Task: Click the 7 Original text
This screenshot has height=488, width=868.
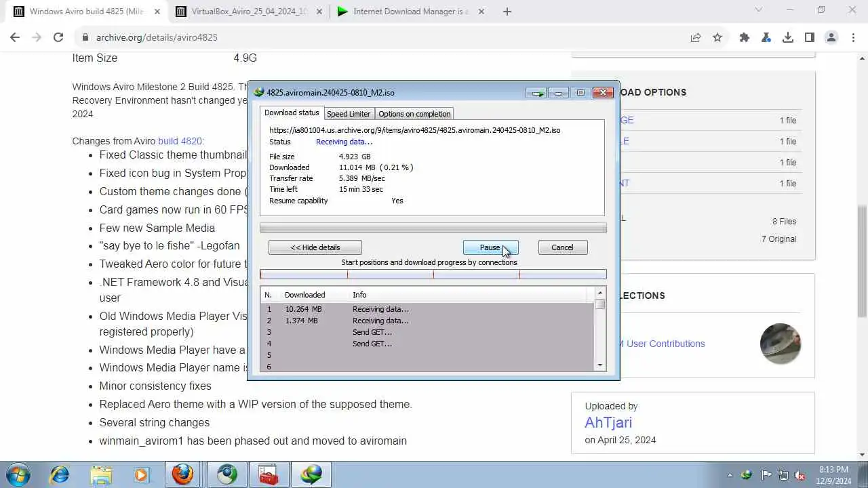Action: pyautogui.click(x=778, y=239)
